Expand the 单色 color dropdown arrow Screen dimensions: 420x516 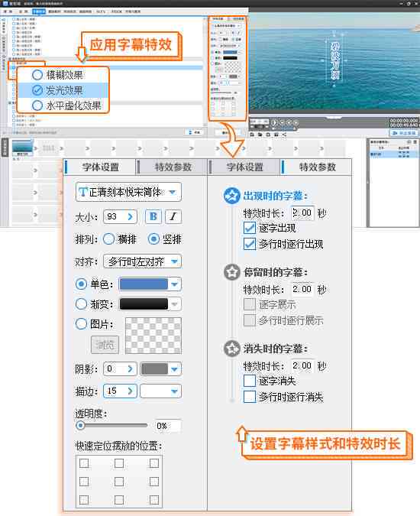175,284
